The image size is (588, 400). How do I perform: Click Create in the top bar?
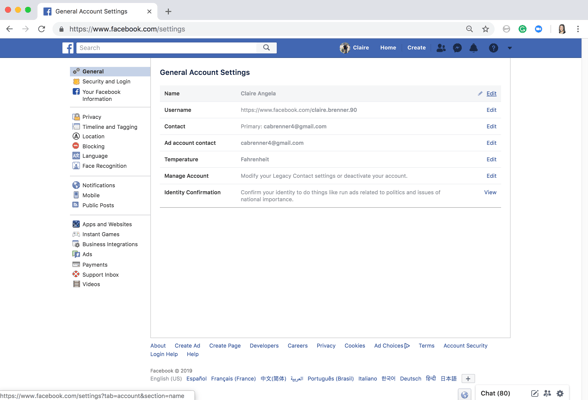[x=416, y=48]
